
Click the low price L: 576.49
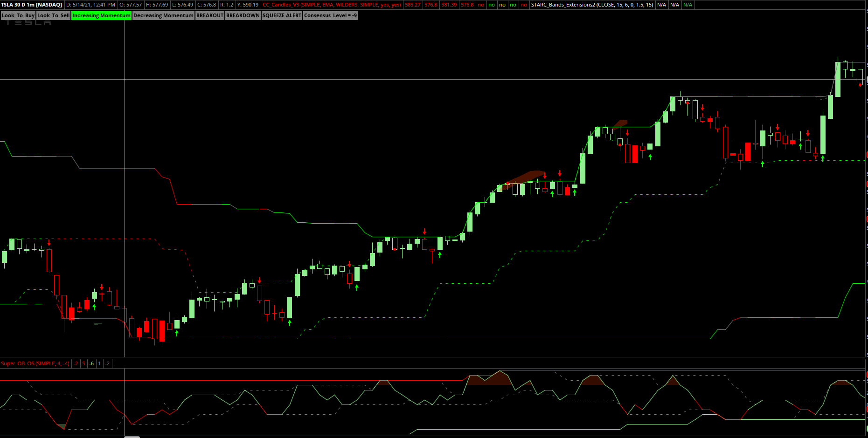(x=182, y=5)
